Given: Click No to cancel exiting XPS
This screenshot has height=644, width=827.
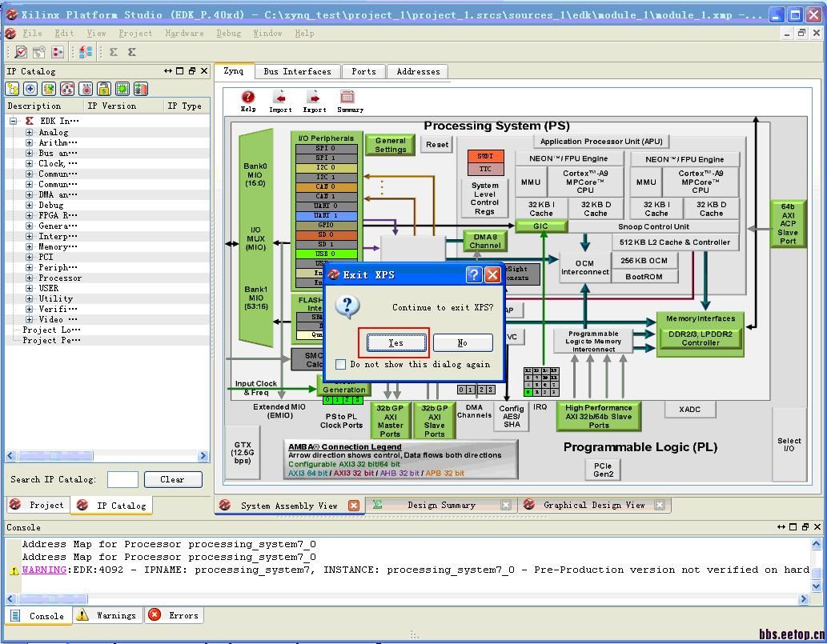Looking at the screenshot, I should tap(462, 342).
